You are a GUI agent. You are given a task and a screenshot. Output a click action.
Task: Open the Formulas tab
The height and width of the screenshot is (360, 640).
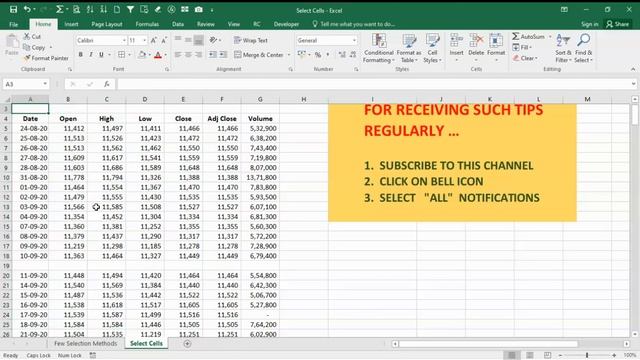click(x=147, y=24)
